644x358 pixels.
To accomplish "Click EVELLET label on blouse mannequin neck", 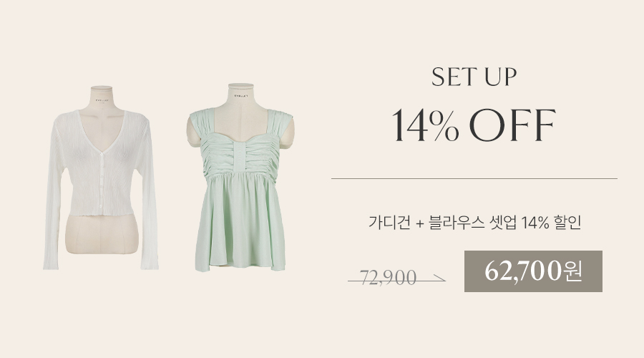I will [241, 95].
